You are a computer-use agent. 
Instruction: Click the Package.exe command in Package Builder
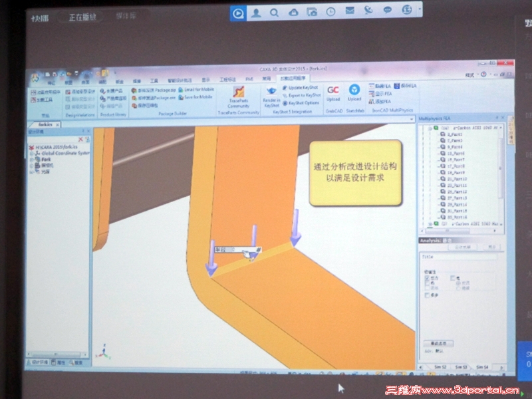[x=154, y=98]
